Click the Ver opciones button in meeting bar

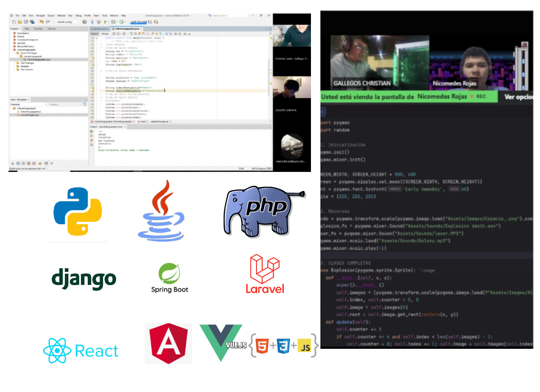click(x=518, y=97)
